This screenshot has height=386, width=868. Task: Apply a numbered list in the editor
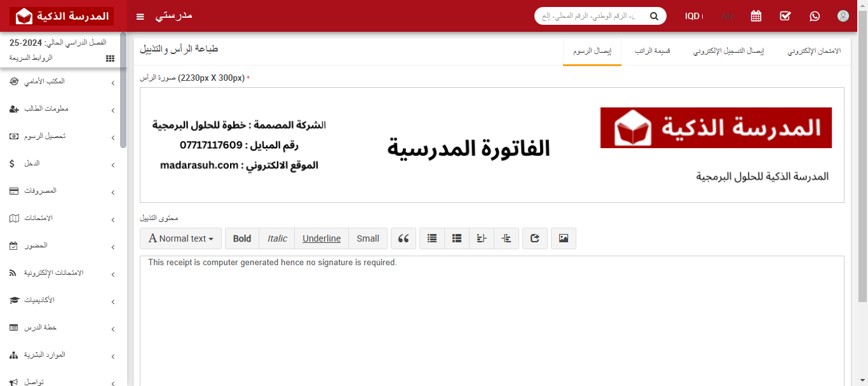[x=456, y=238]
